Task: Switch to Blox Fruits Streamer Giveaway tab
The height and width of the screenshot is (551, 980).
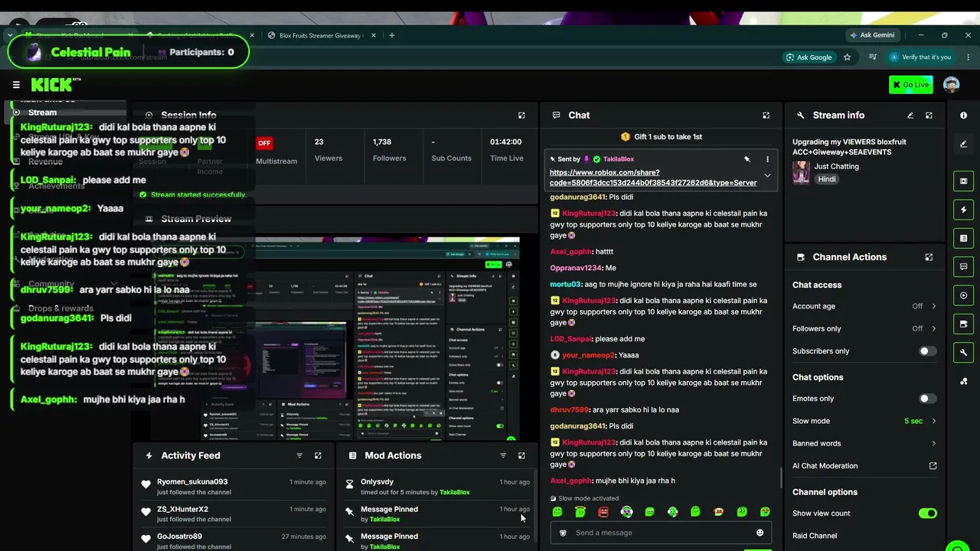Action: click(x=320, y=35)
